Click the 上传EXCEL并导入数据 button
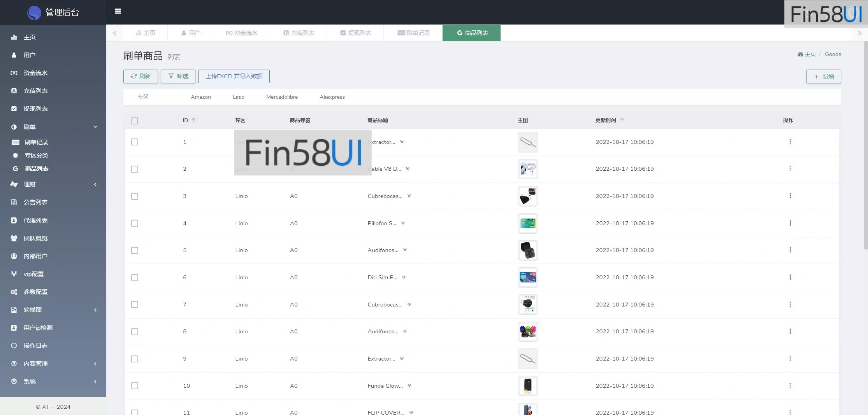 coord(234,76)
